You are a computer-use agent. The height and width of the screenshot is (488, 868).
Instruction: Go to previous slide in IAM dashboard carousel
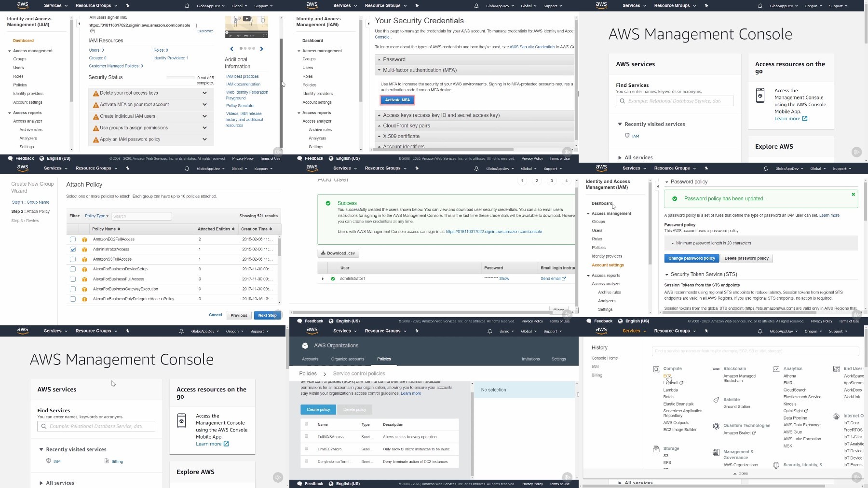click(232, 49)
